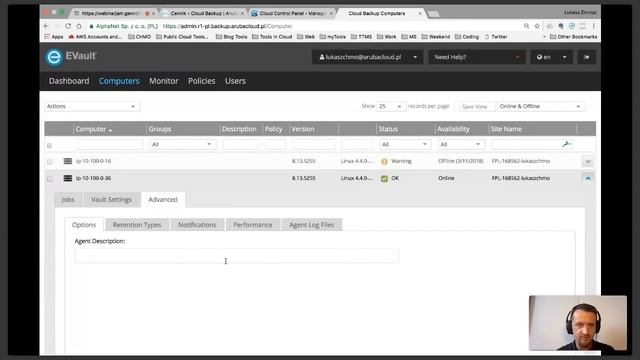Select checkbox for ip-10-100-0-16
The width and height of the screenshot is (640, 360).
(50, 162)
